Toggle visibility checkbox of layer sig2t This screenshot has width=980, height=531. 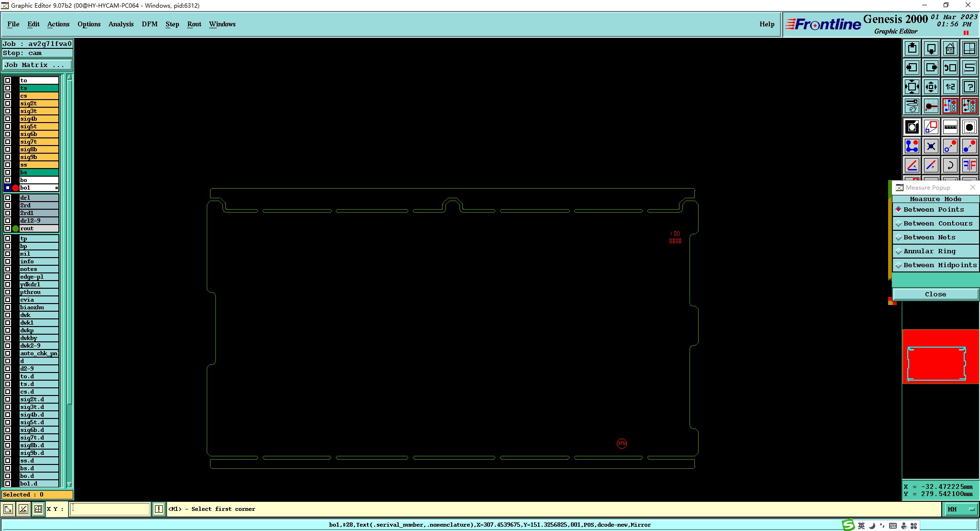pyautogui.click(x=8, y=103)
